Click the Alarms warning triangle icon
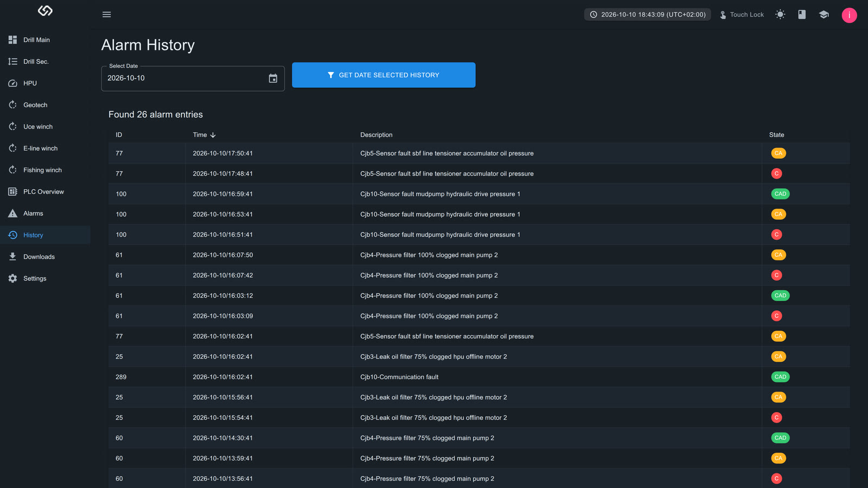This screenshot has width=868, height=488. tap(12, 214)
